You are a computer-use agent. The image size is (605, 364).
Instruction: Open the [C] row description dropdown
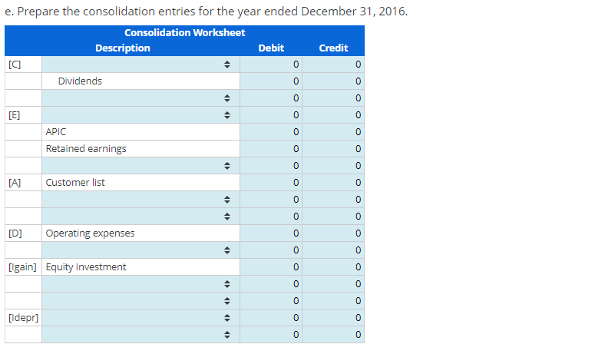pos(141,65)
